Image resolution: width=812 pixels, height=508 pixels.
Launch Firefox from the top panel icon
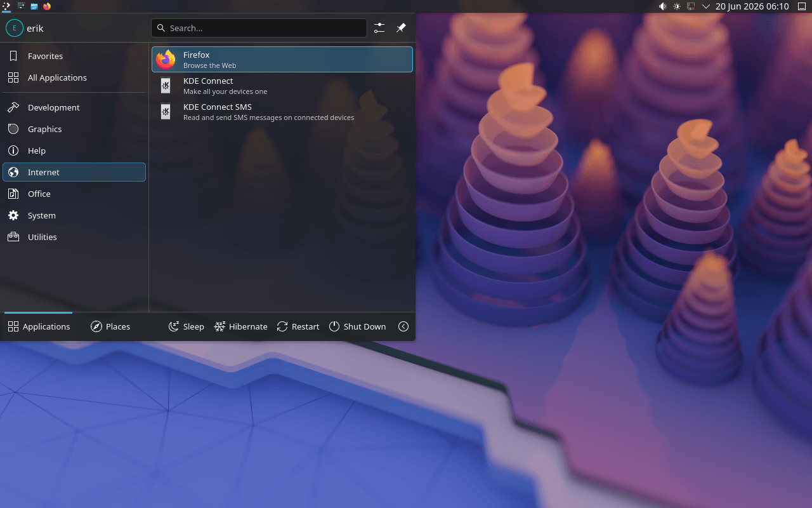click(47, 6)
